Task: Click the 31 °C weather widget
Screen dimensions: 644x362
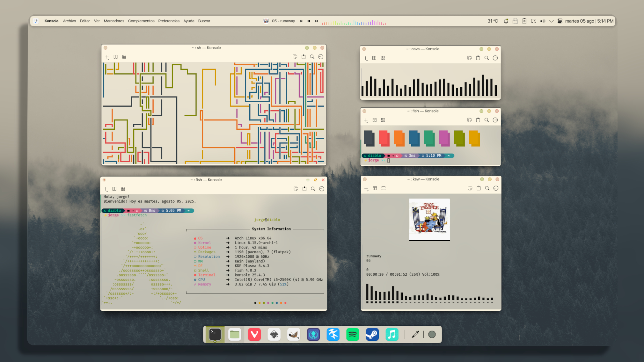Action: pos(493,21)
